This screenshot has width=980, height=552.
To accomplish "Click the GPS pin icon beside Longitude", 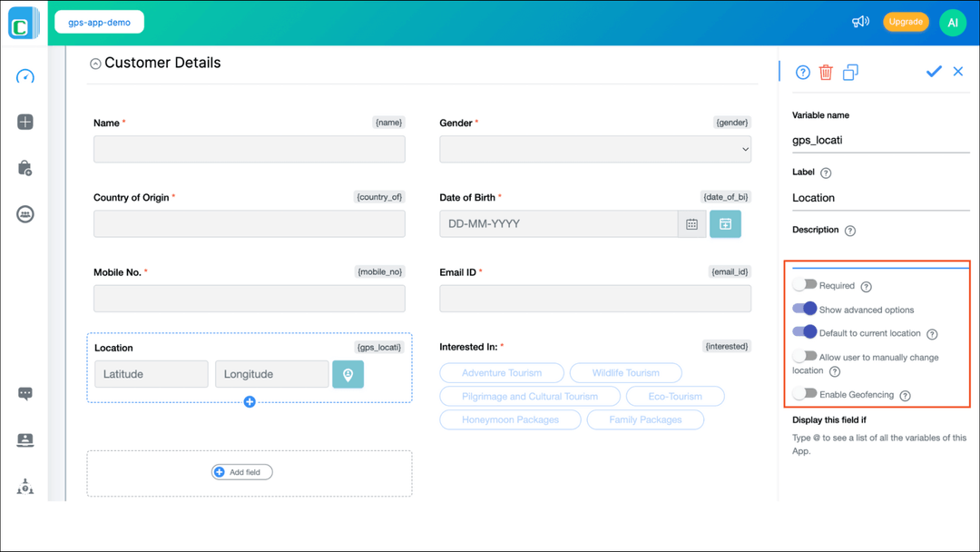I will click(348, 374).
